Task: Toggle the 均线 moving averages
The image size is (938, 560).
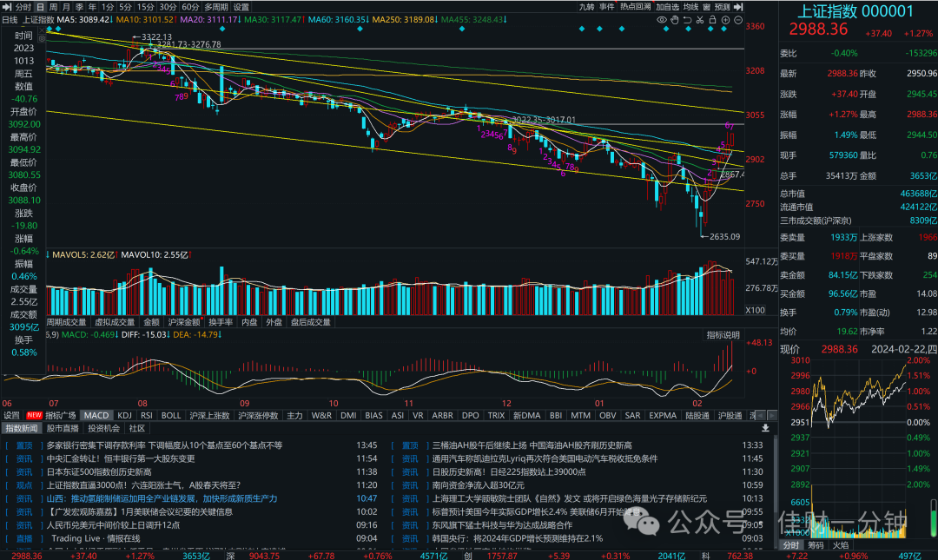Action: click(x=691, y=7)
